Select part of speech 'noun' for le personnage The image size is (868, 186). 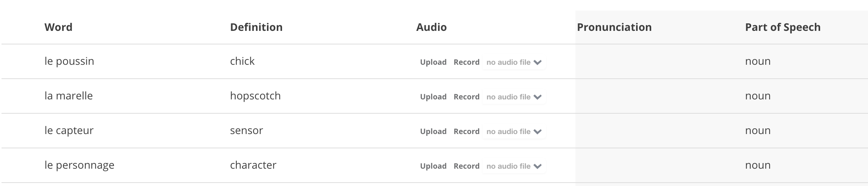(758, 165)
